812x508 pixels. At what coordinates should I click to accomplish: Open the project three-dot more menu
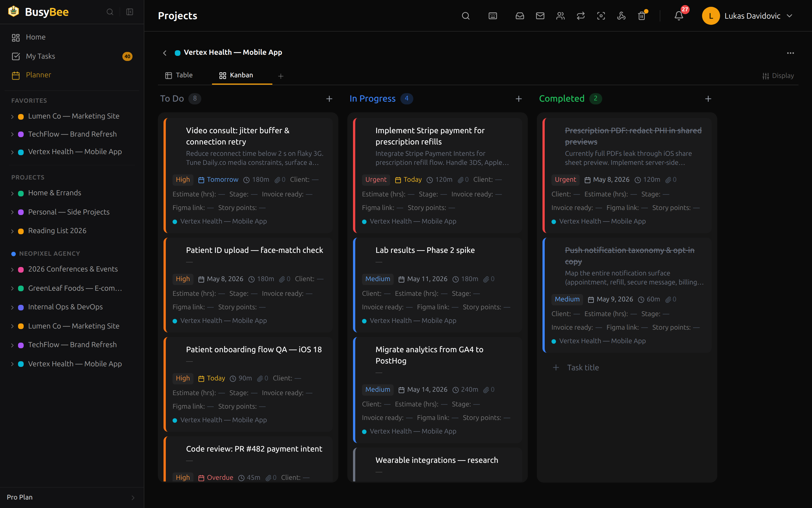[x=790, y=53]
